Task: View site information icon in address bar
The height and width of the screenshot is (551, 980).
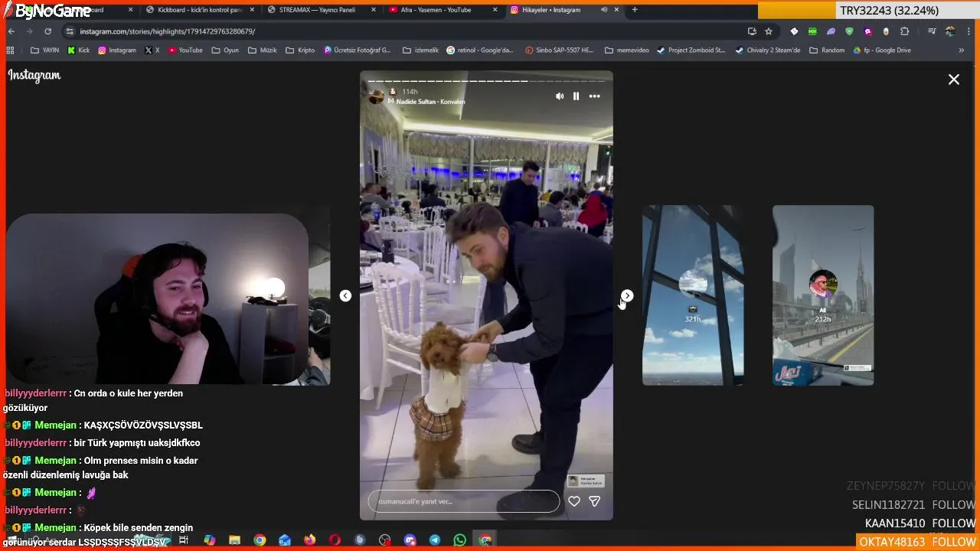Action: point(70,31)
